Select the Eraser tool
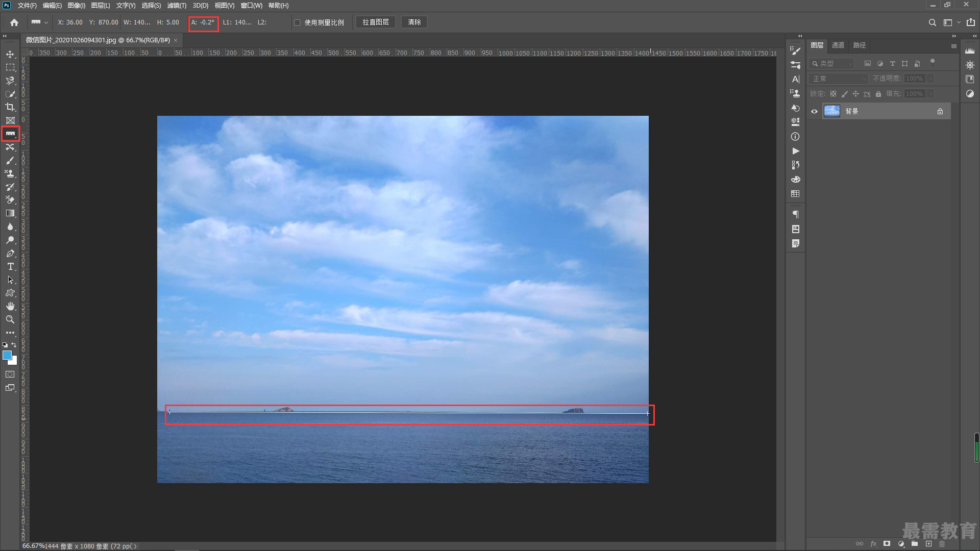 10,200
